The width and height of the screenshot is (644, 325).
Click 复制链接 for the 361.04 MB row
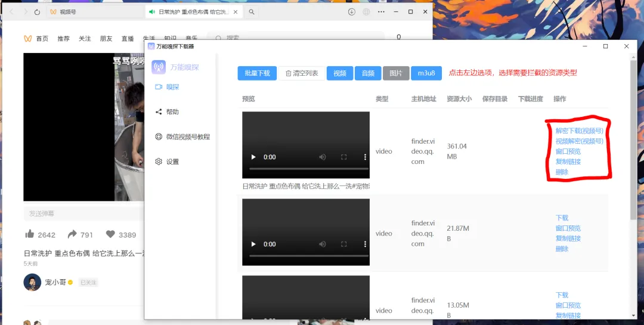click(568, 162)
